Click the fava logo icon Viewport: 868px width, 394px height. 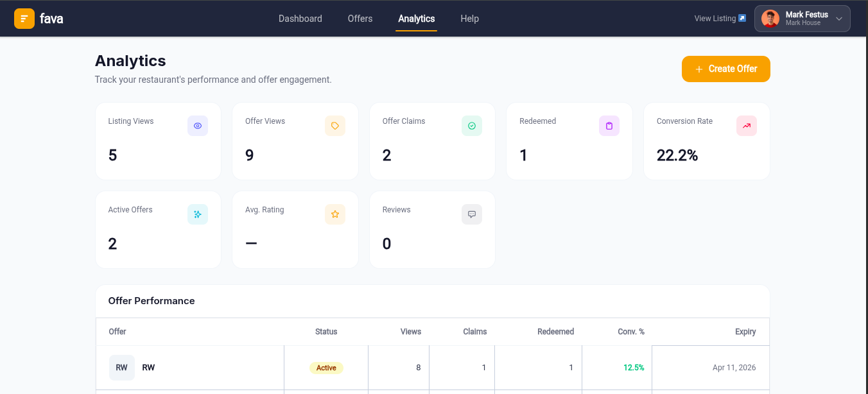(24, 19)
